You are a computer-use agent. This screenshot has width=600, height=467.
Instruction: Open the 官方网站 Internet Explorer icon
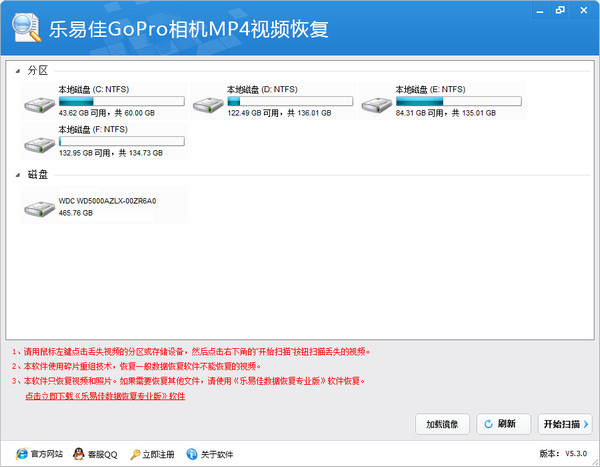(22, 454)
